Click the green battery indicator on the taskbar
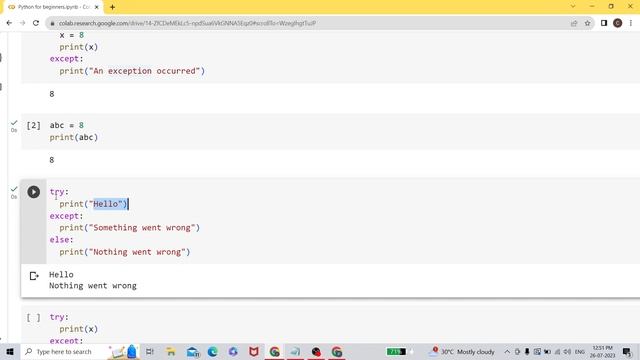640x360 pixels. point(396,351)
